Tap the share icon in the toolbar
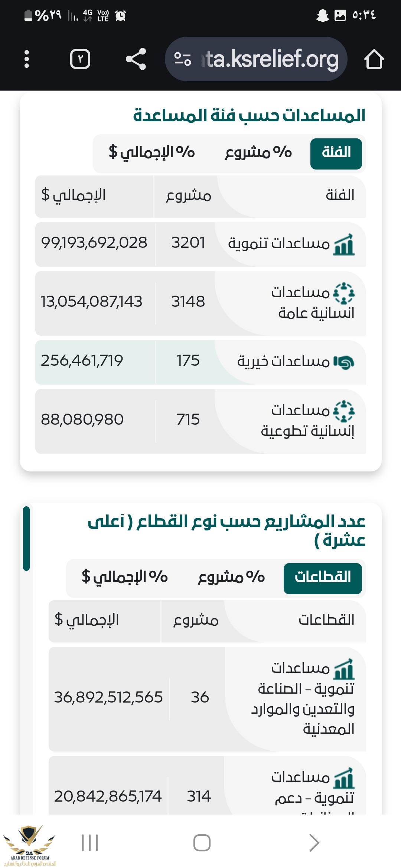The image size is (401, 868). (136, 59)
